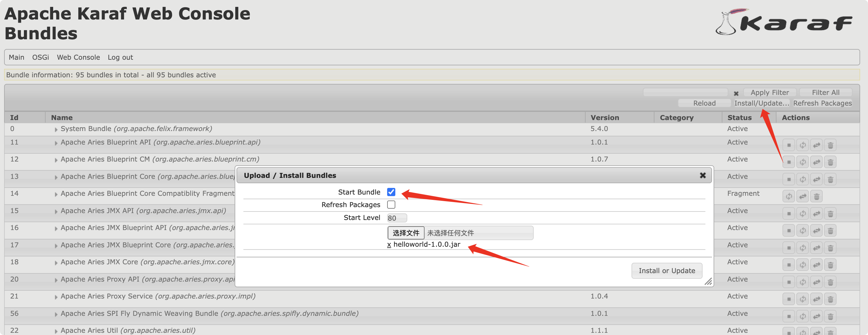Stop bundle 13 Blueprint Core

coord(789,179)
